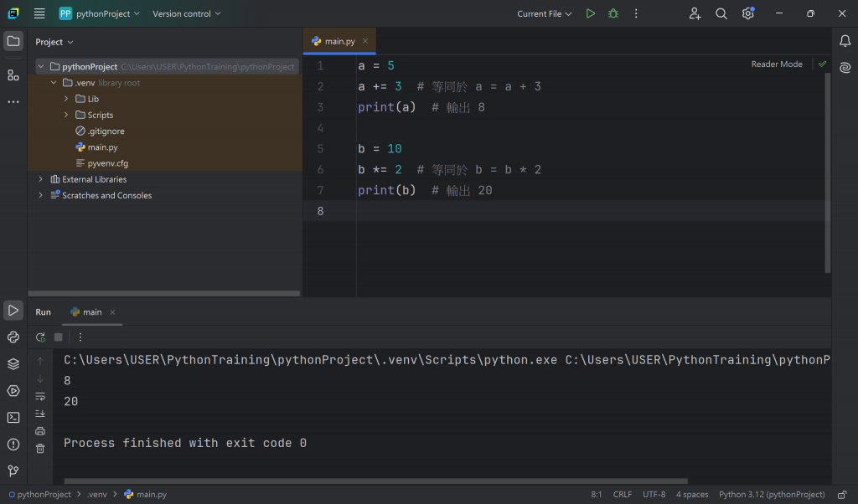Toggle the Project tool window sidebar button

[13, 41]
